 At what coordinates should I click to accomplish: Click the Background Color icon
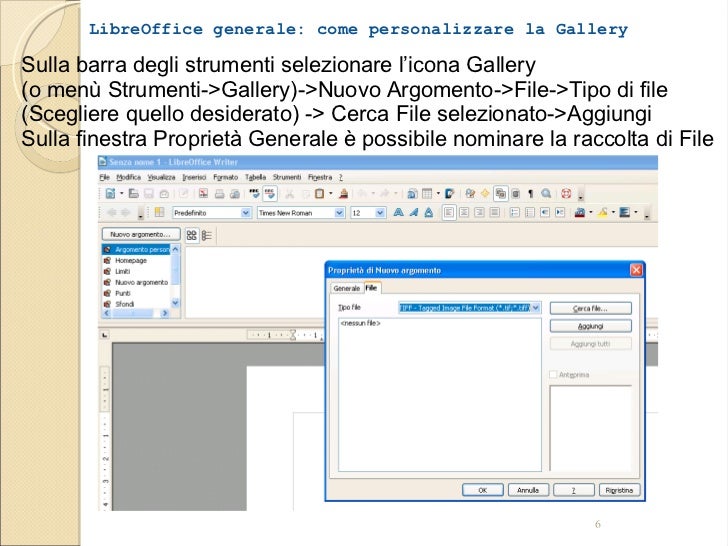[x=624, y=212]
